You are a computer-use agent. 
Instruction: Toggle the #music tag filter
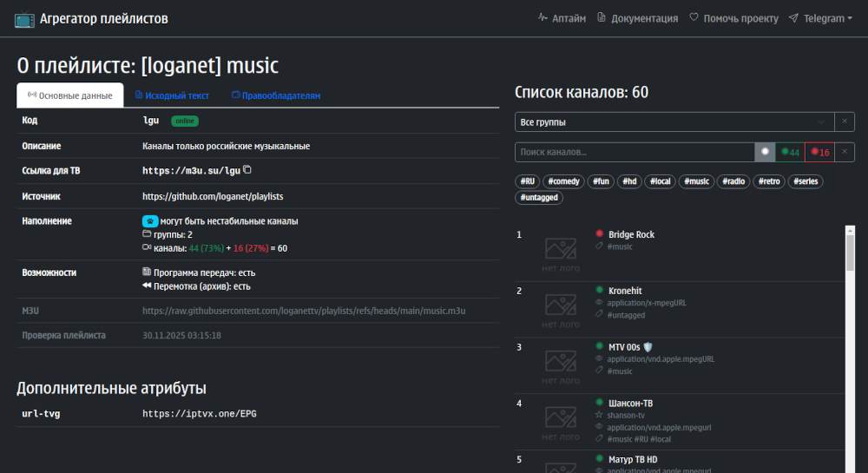696,181
